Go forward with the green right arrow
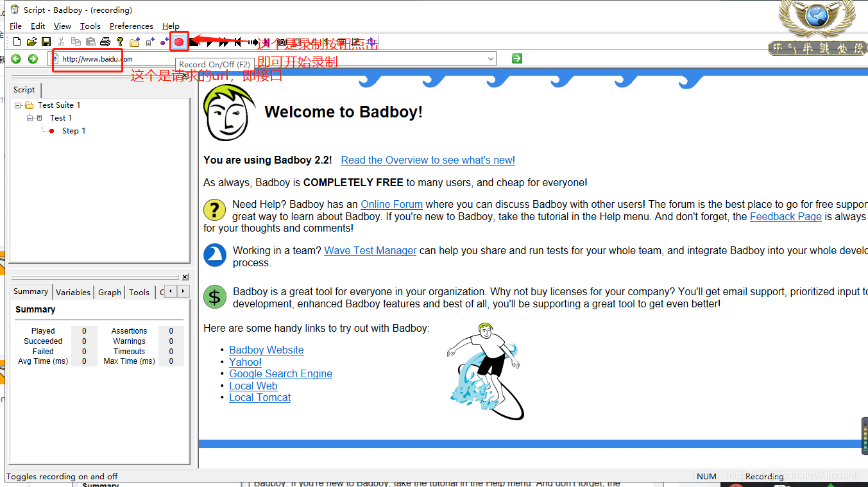Image resolution: width=868 pixels, height=487 pixels. click(x=33, y=59)
